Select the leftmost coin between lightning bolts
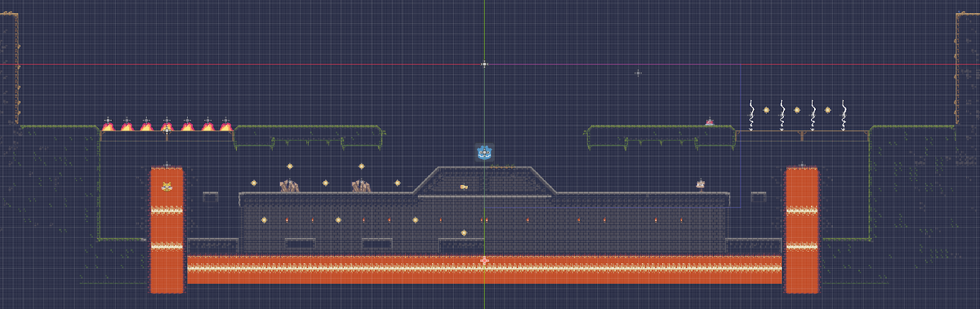 766,110
